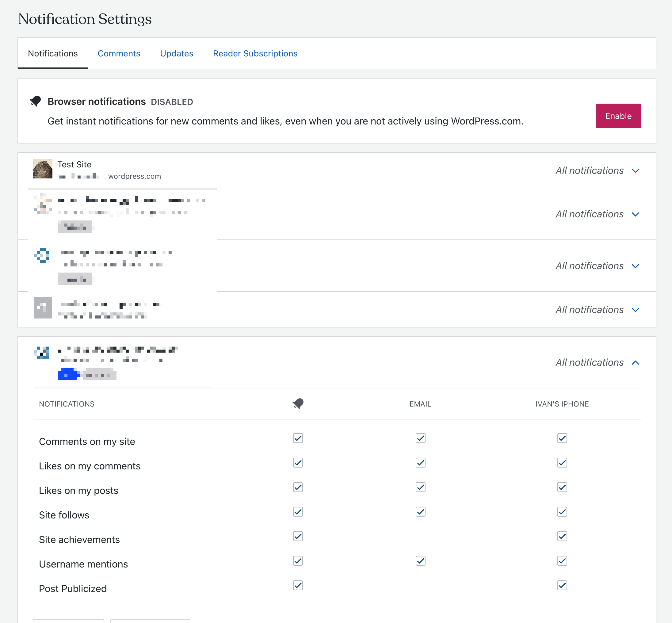672x623 pixels.
Task: Uncheck Email for Username mentions
Action: pos(420,561)
